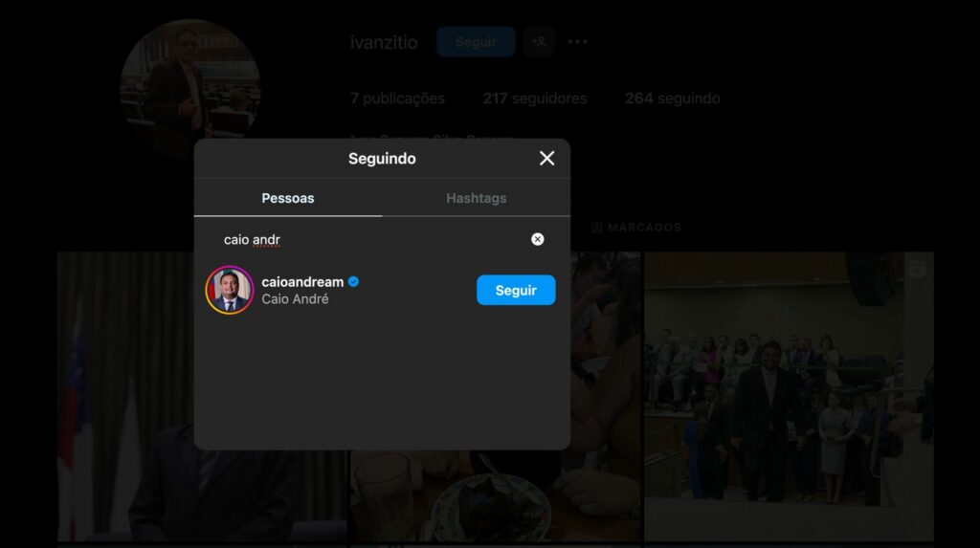
Task: Click ivanzitio's profile picture
Action: 190,88
